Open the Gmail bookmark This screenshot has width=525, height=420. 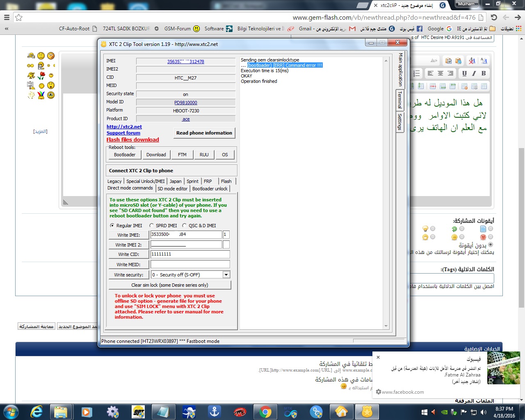[327, 29]
